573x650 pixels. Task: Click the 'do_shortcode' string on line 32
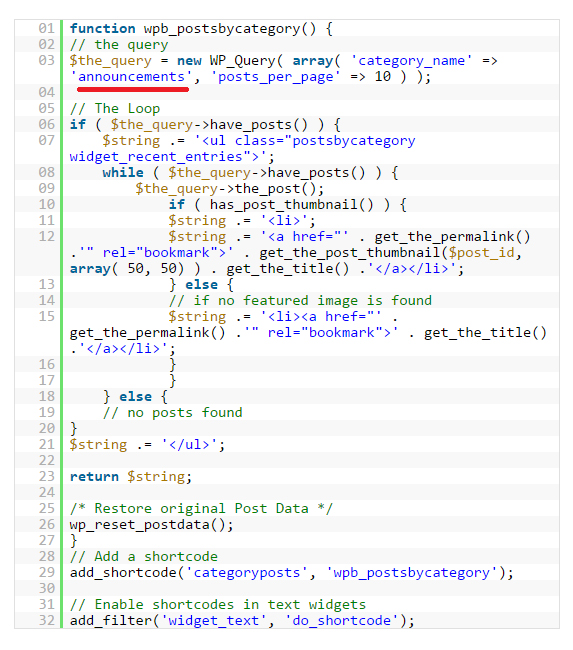(x=341, y=621)
